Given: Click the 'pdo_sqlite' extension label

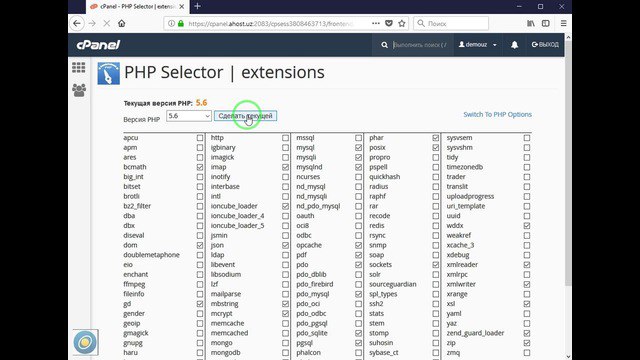Looking at the screenshot, I should click(312, 333).
